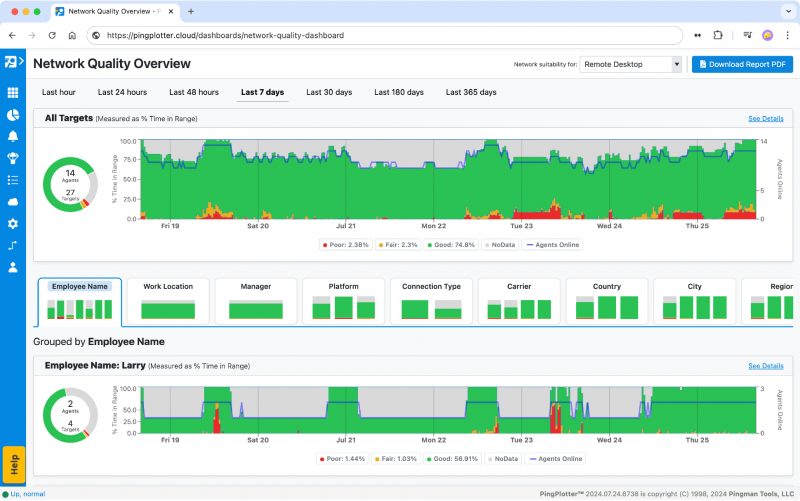Toggle Agents Online legend in All Targets
The width and height of the screenshot is (800, 501).
tap(553, 245)
